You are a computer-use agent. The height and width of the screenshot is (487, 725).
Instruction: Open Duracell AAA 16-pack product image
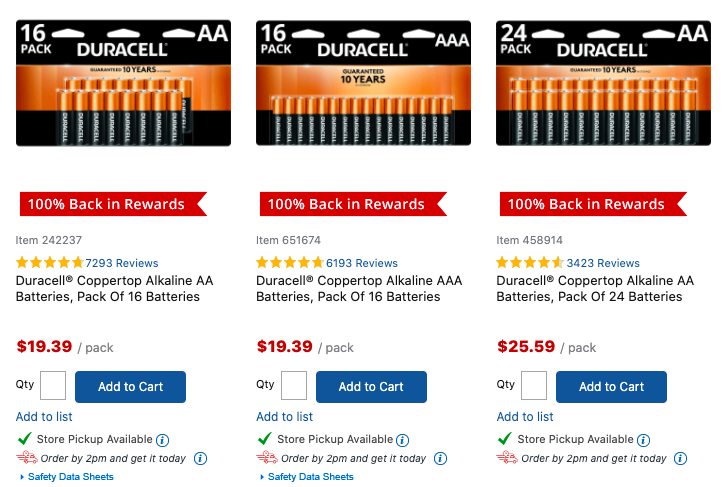pyautogui.click(x=363, y=83)
